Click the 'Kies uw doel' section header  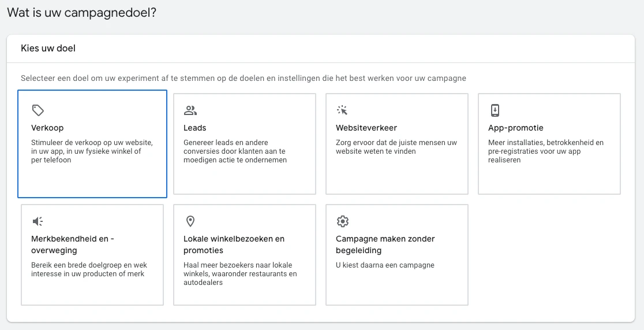(48, 49)
